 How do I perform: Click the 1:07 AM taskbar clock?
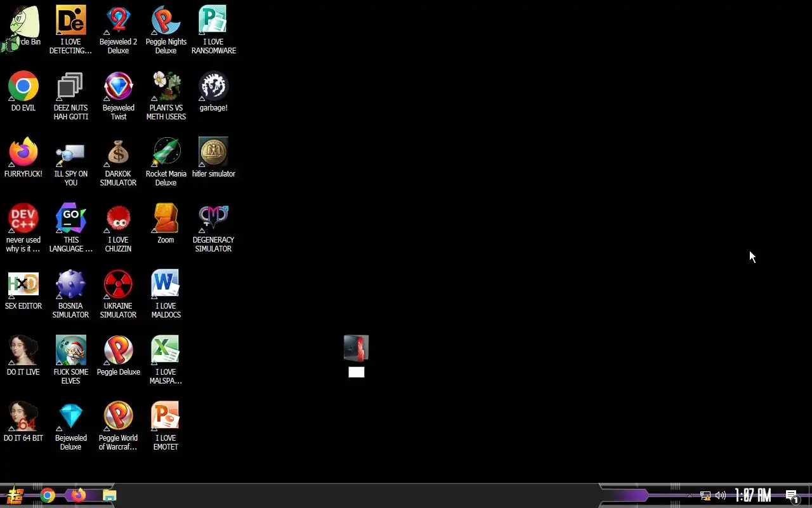tap(753, 495)
